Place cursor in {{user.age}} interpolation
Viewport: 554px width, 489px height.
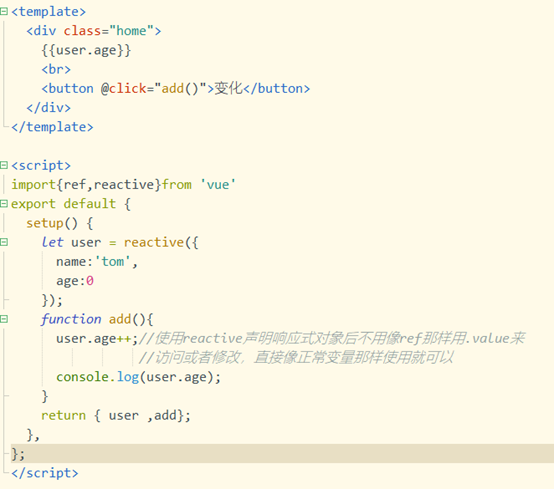click(x=86, y=50)
